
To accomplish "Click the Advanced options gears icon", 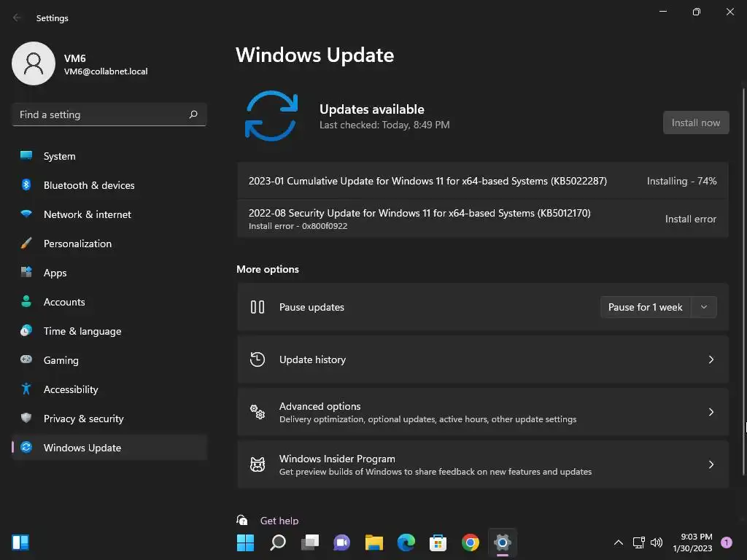I will 258,412.
